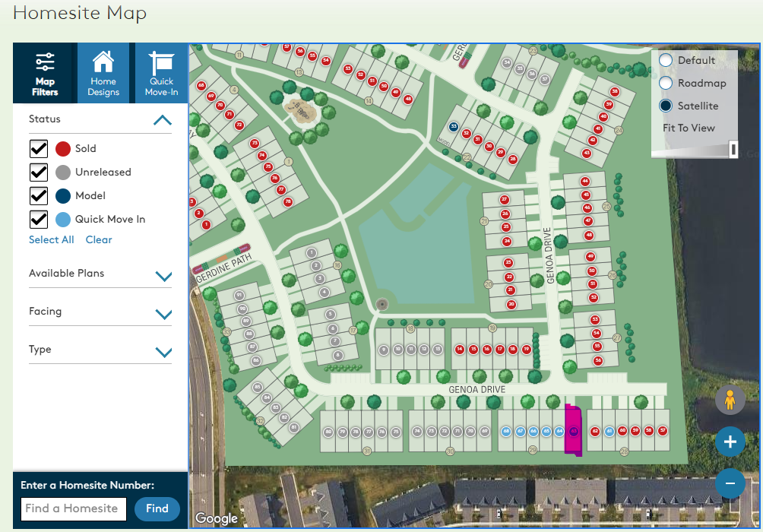Select the Roadmap map view
The width and height of the screenshot is (763, 532).
click(666, 83)
